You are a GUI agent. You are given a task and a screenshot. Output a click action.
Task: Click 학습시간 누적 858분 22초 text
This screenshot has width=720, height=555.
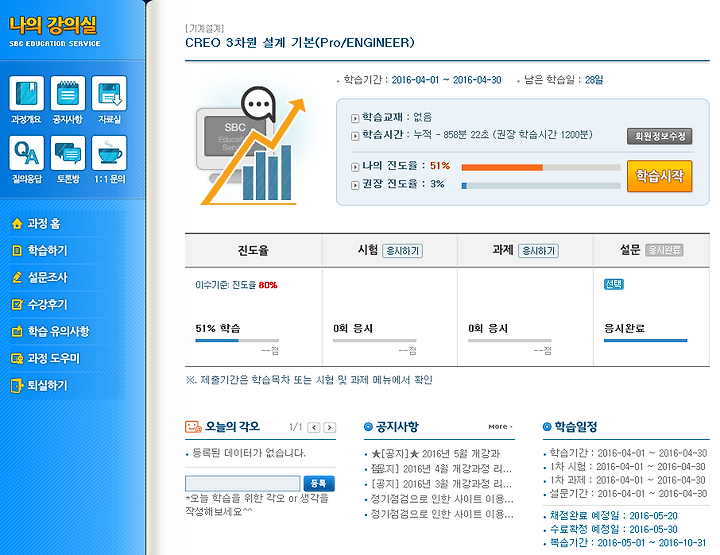coord(477,135)
